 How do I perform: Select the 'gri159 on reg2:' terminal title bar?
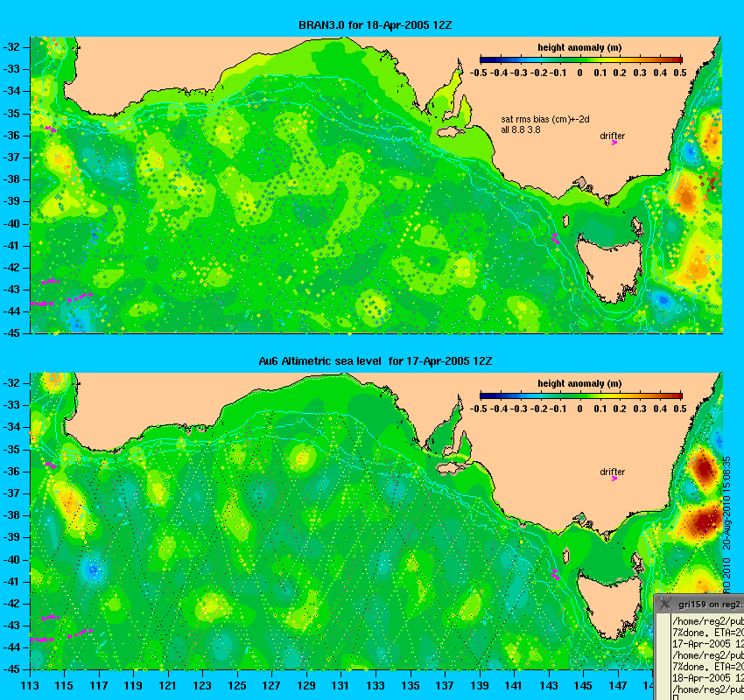(x=699, y=605)
